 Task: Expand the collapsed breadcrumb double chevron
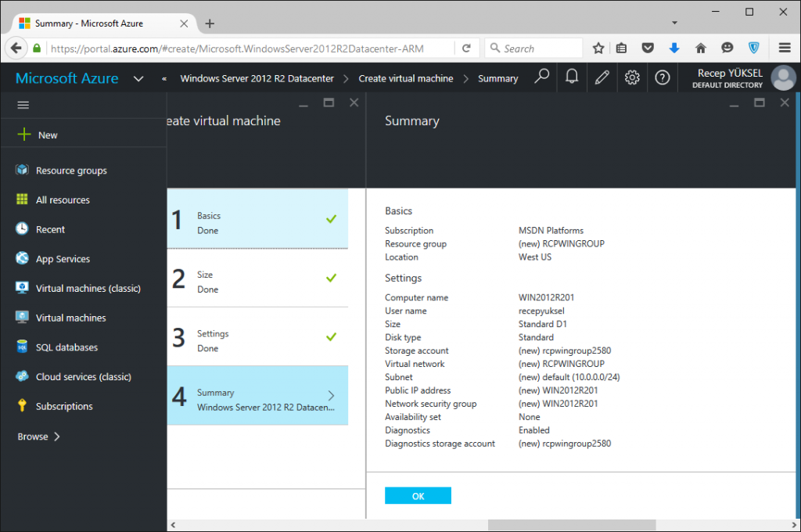(x=164, y=79)
